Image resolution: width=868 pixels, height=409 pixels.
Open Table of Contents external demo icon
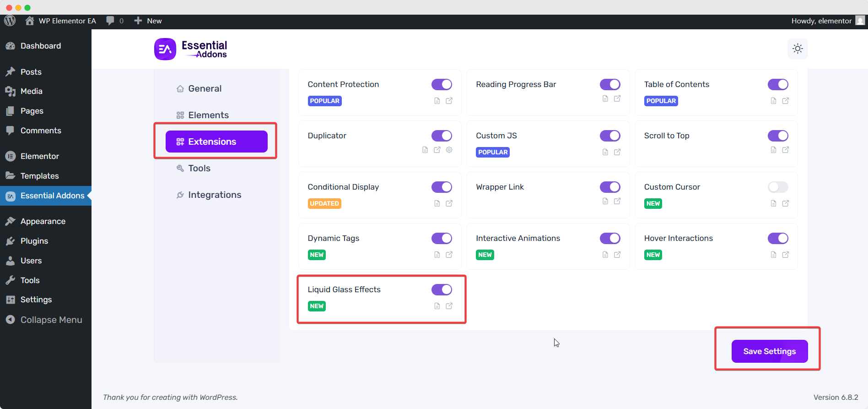786,101
